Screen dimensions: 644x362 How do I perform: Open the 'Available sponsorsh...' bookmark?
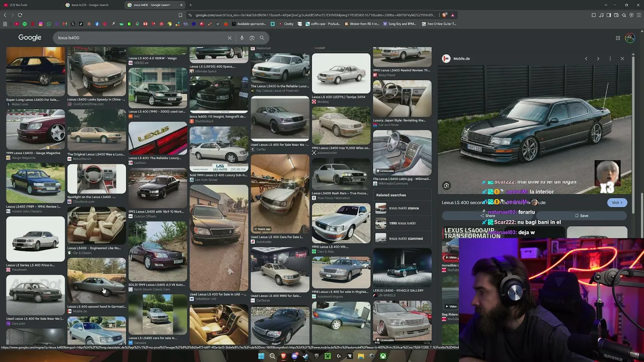click(x=249, y=24)
